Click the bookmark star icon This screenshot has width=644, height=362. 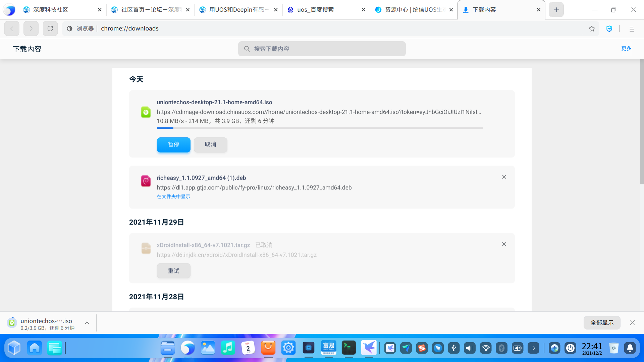click(x=592, y=29)
